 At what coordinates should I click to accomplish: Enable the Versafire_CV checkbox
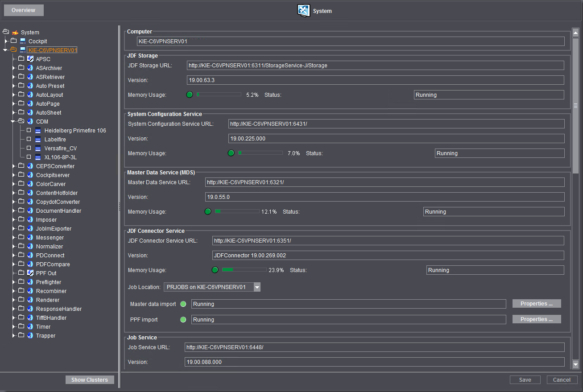[28, 148]
